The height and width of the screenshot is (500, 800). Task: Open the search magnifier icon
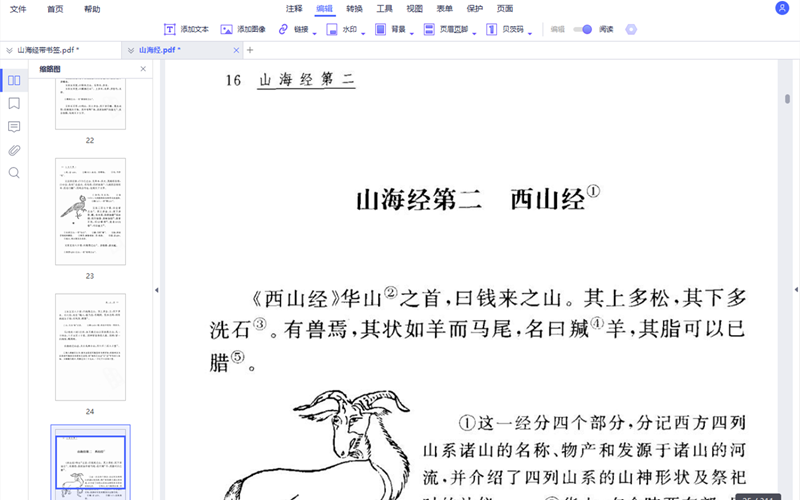pyautogui.click(x=14, y=173)
